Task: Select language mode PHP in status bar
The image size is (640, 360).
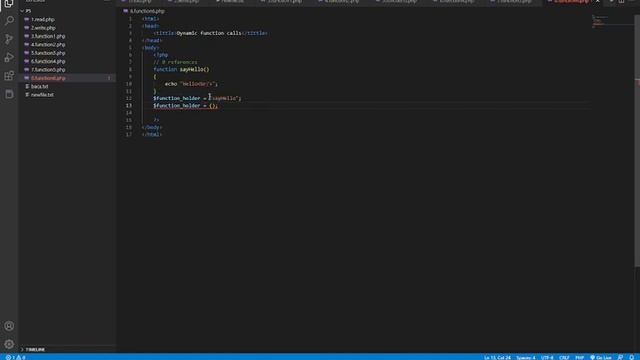Action: (579, 357)
